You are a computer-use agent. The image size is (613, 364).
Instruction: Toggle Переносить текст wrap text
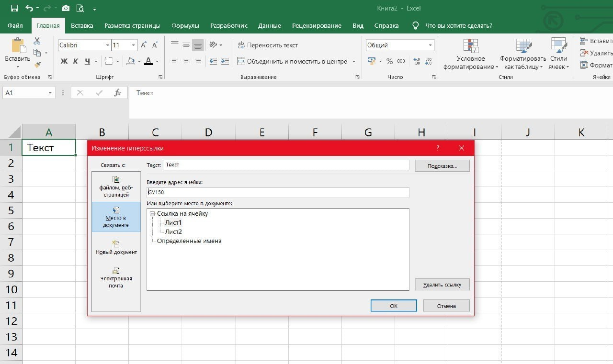[268, 45]
